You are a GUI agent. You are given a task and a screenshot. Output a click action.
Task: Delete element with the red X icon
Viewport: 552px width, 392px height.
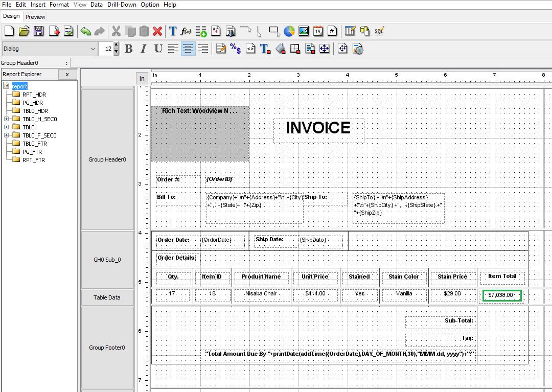(157, 31)
